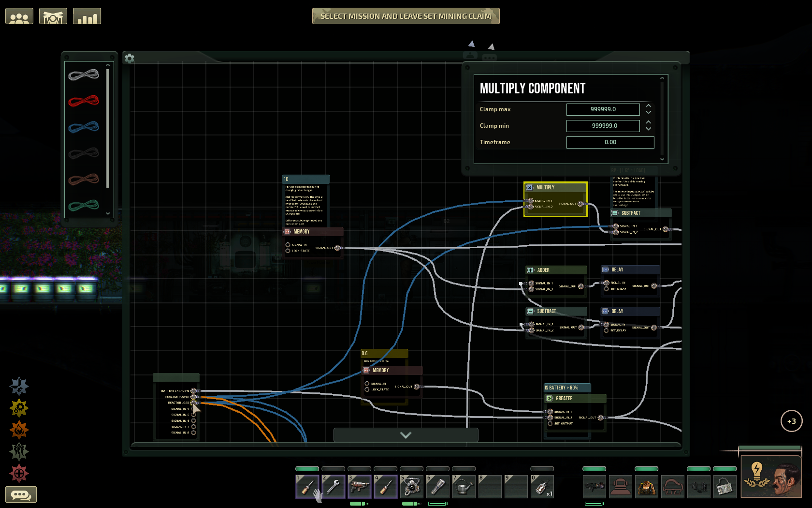Pick the blue wire coil
The height and width of the screenshot is (508, 812).
84,127
